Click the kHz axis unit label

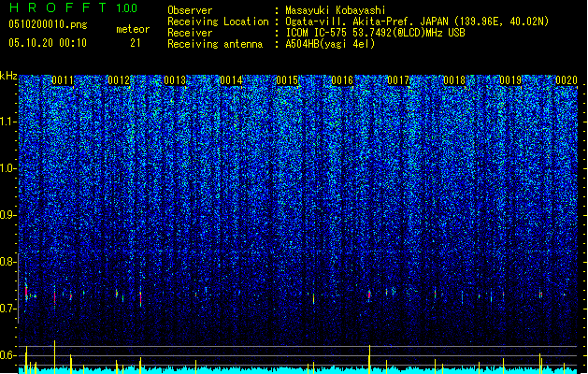(x=8, y=76)
